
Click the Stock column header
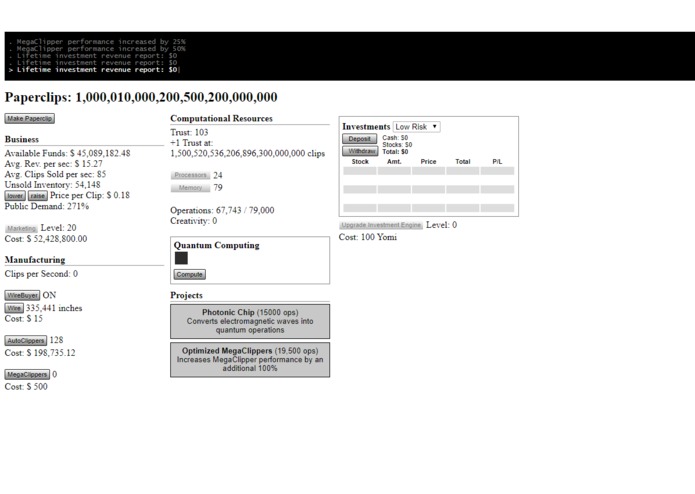360,162
